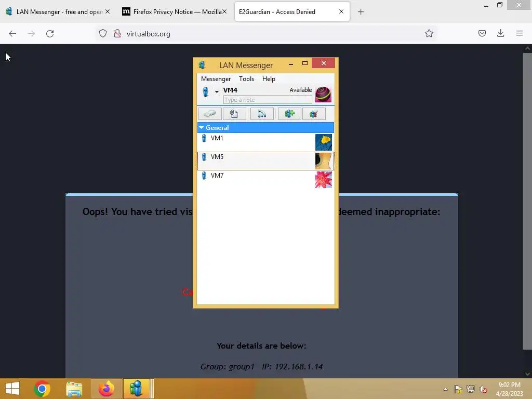Click the IP: 192.168.1.14 text
532x399 pixels.
(292, 367)
